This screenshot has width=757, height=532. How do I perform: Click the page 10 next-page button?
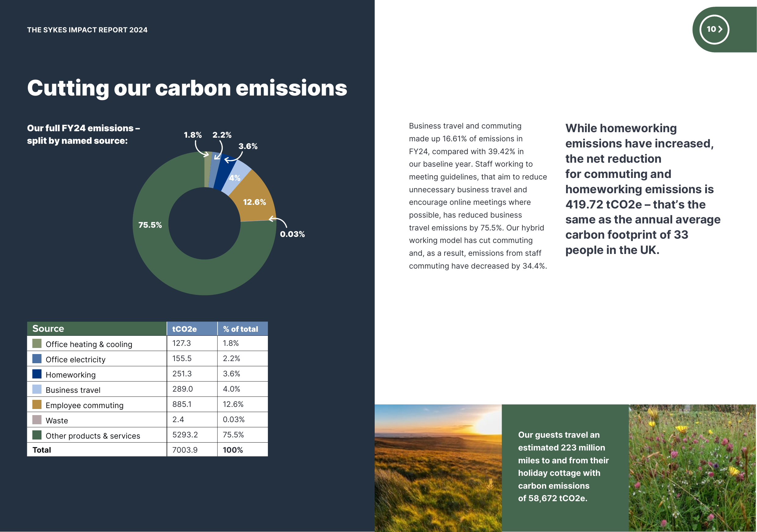pos(714,29)
